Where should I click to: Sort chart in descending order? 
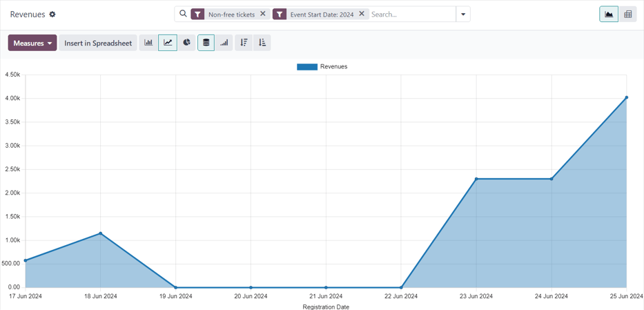point(244,43)
